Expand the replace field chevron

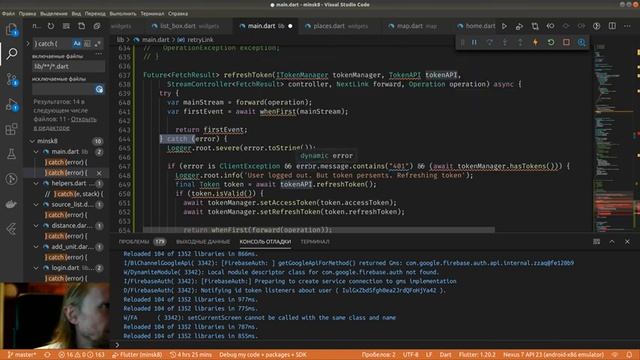pos(28,43)
